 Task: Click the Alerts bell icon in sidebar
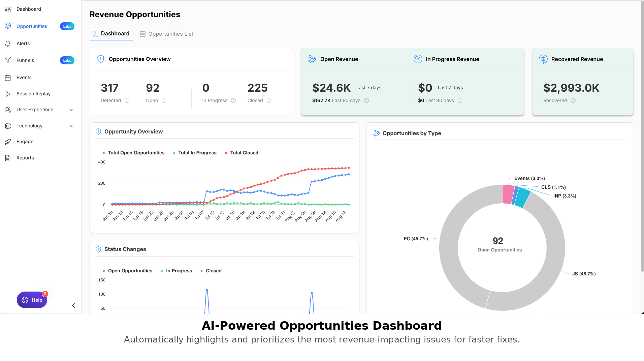click(8, 43)
